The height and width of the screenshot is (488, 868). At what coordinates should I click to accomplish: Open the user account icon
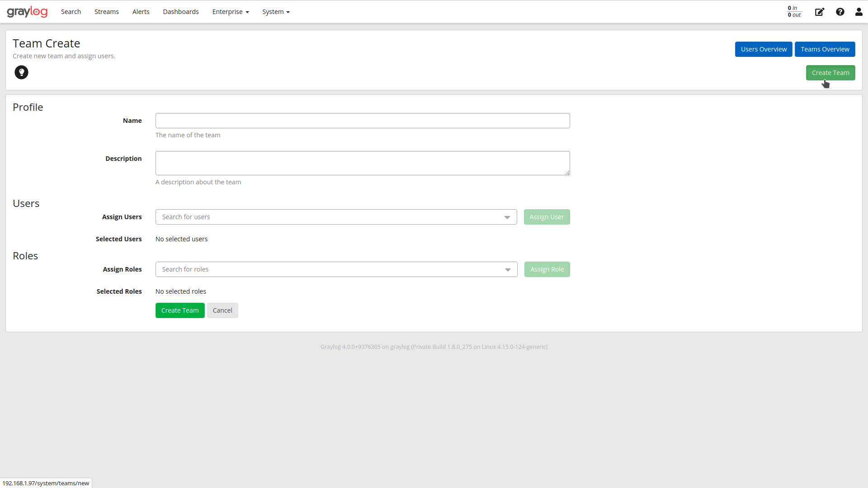click(859, 12)
